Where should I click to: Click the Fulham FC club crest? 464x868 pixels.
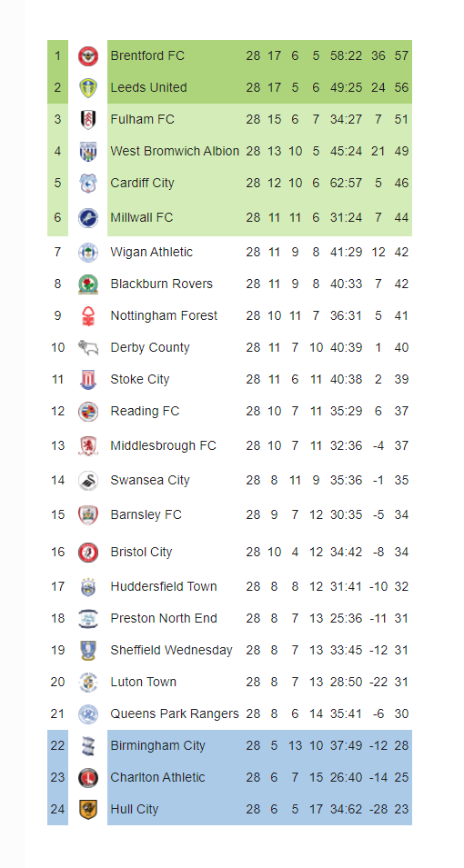tap(88, 119)
